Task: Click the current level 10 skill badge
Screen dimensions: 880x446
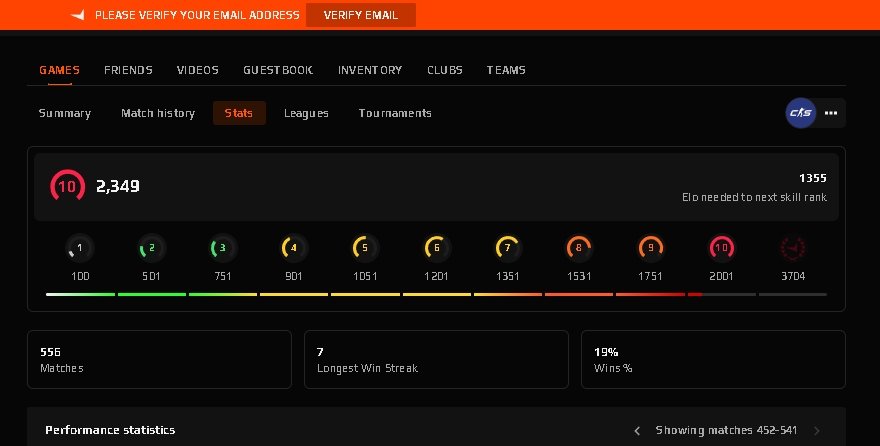Action: click(67, 186)
